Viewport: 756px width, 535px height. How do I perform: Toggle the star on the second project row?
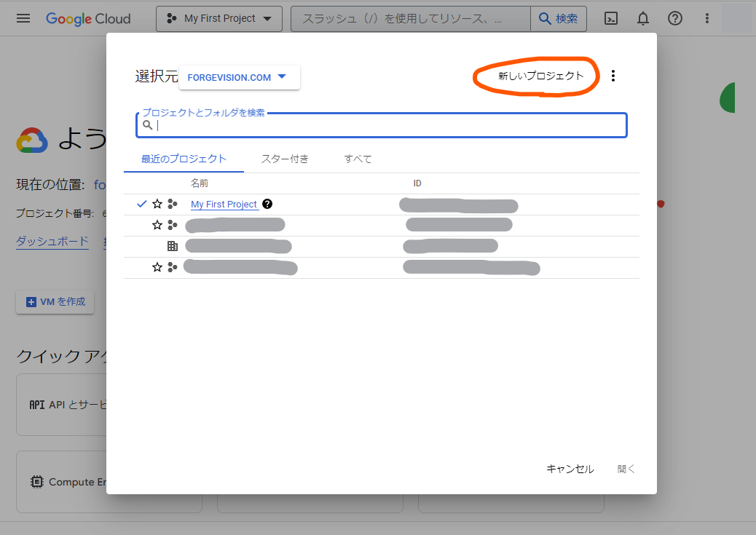point(157,225)
